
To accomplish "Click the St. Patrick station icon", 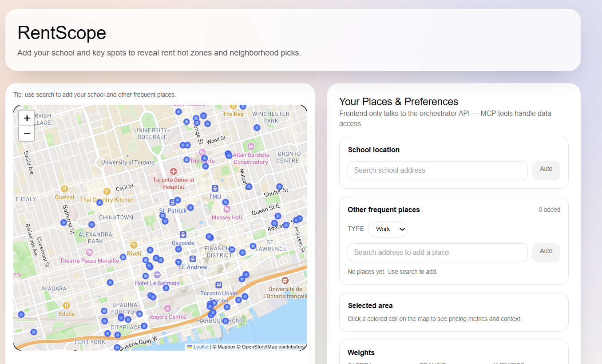I will point(173,202).
